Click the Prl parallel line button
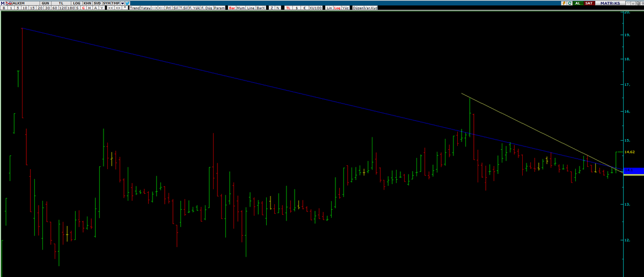This screenshot has height=277, width=644. 169,8
